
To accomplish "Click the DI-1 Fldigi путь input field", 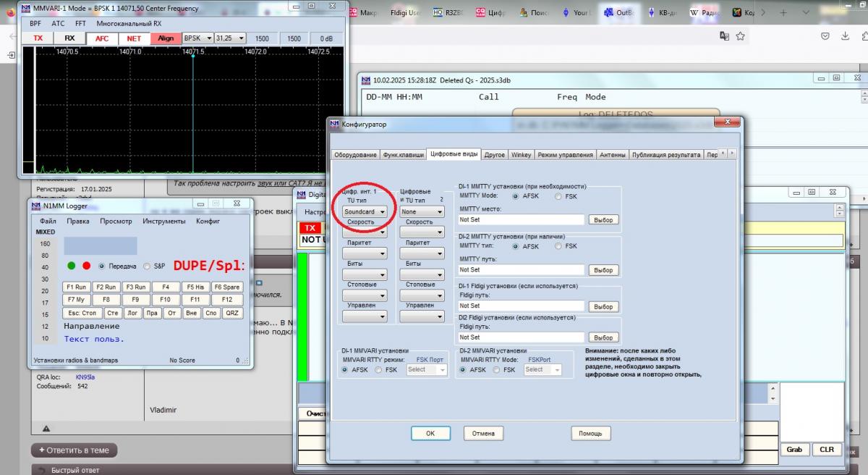I will coord(521,306).
